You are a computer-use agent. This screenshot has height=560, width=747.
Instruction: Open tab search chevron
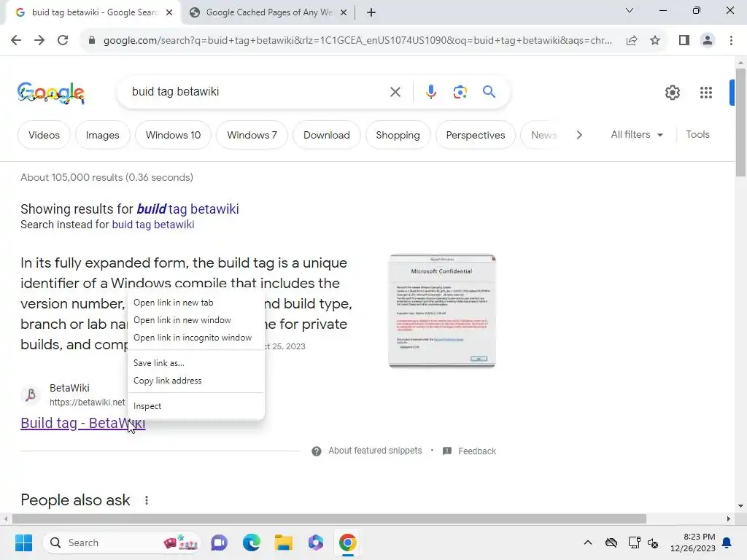pos(630,10)
